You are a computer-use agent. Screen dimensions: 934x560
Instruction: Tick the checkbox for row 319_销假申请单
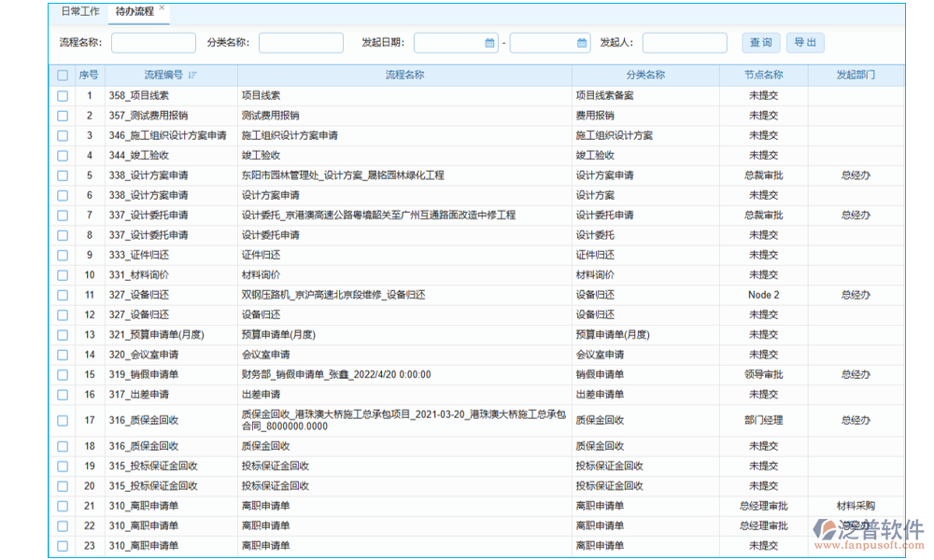click(x=63, y=374)
